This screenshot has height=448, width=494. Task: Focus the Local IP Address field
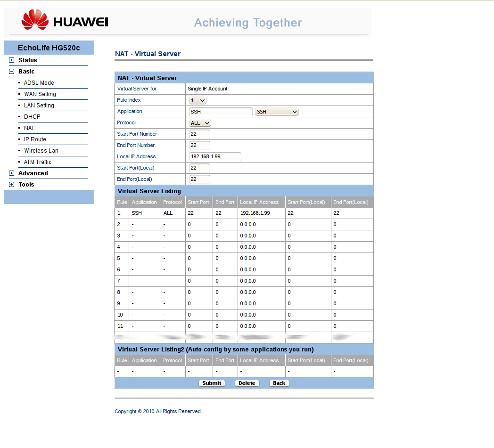215,156
